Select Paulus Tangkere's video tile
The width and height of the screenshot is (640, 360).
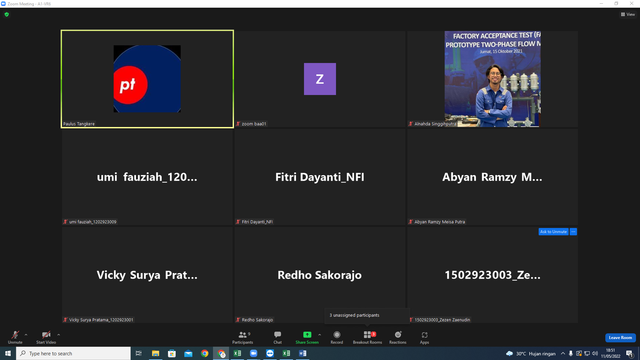(x=147, y=79)
